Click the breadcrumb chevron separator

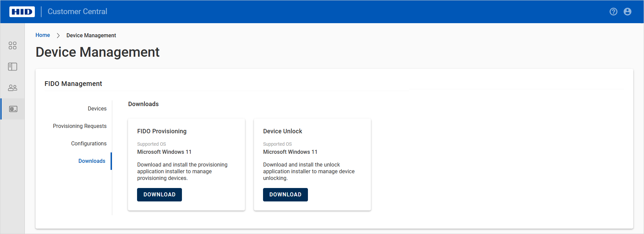click(58, 36)
